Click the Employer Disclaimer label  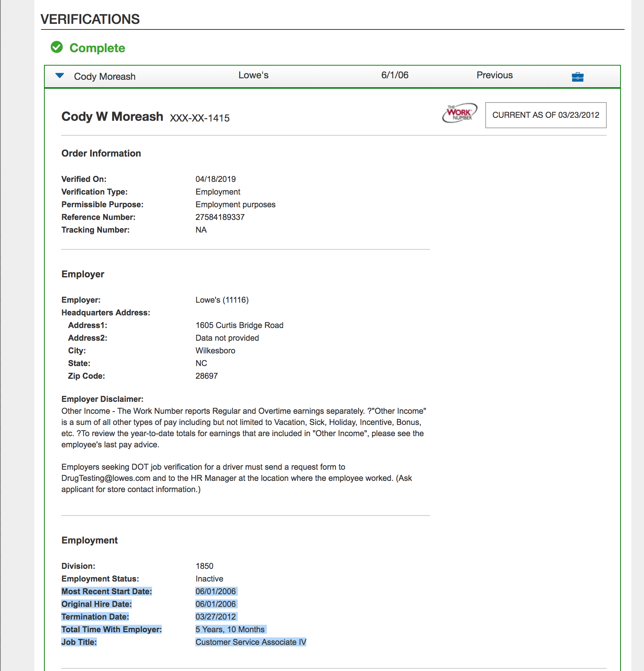[x=102, y=399]
